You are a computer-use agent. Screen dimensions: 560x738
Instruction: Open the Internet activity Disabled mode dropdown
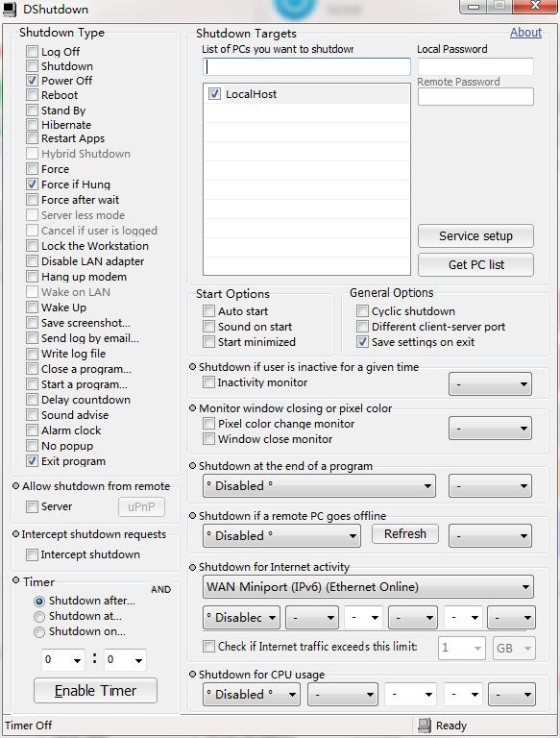(241, 618)
